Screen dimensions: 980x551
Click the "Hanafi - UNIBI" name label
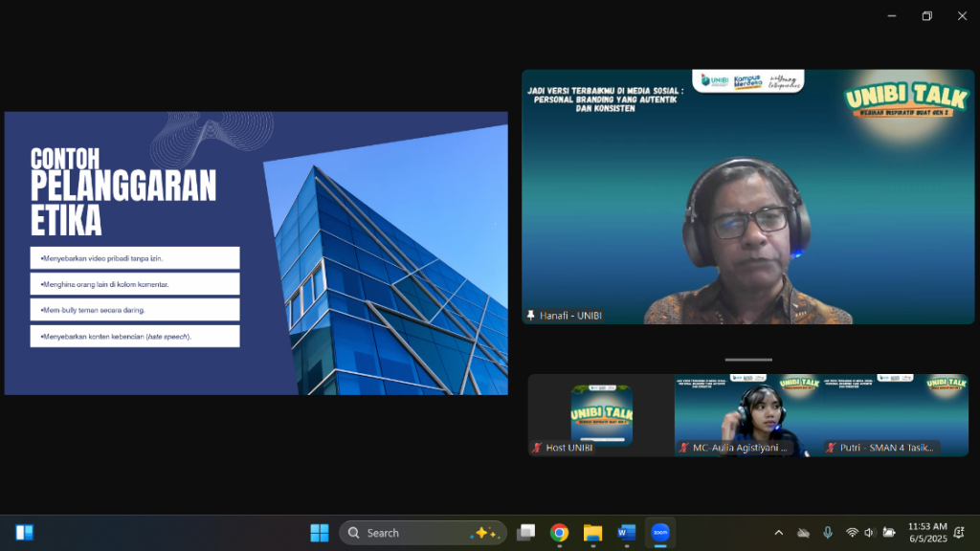[570, 316]
